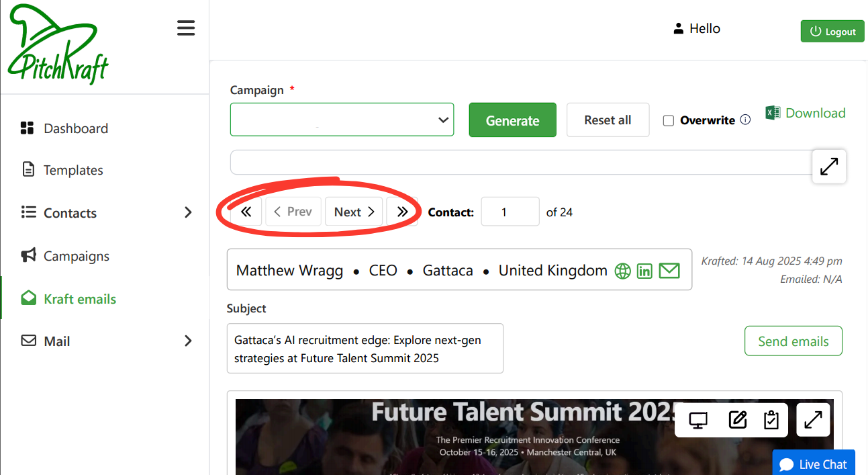This screenshot has height=475, width=868.
Task: Click the hamburger menu icon
Action: click(x=186, y=28)
